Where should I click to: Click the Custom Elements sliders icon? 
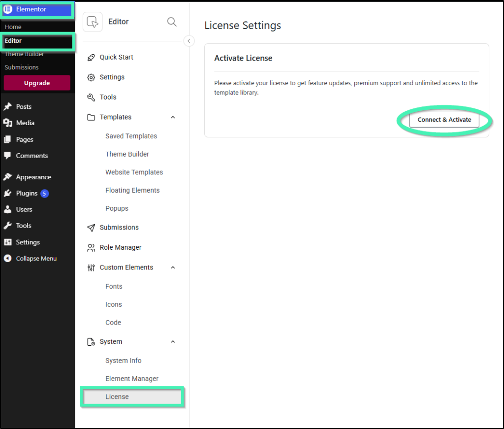pos(91,267)
